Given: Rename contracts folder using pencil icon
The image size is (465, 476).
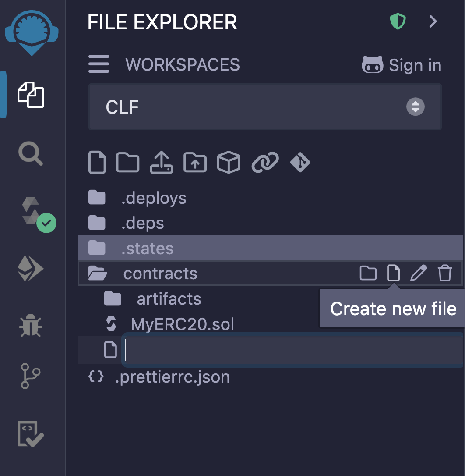Looking at the screenshot, I should pyautogui.click(x=418, y=274).
